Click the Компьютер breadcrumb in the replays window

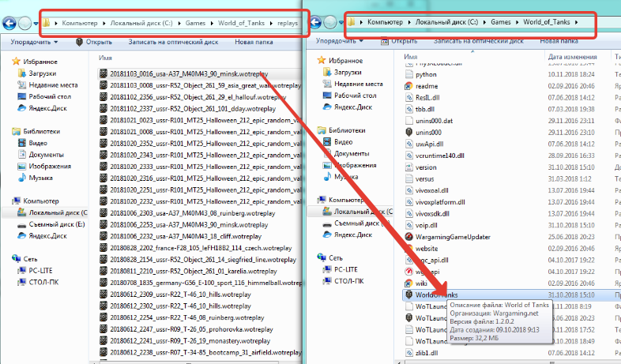80,23
